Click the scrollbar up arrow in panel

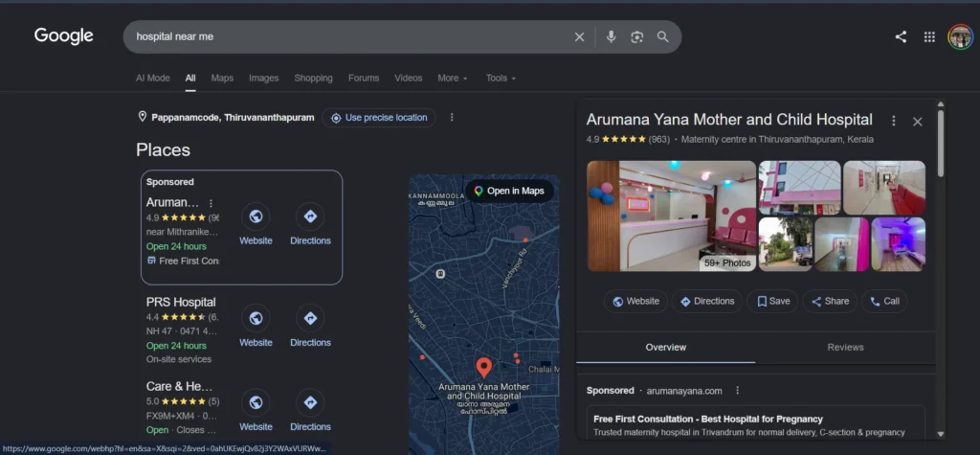(x=941, y=103)
